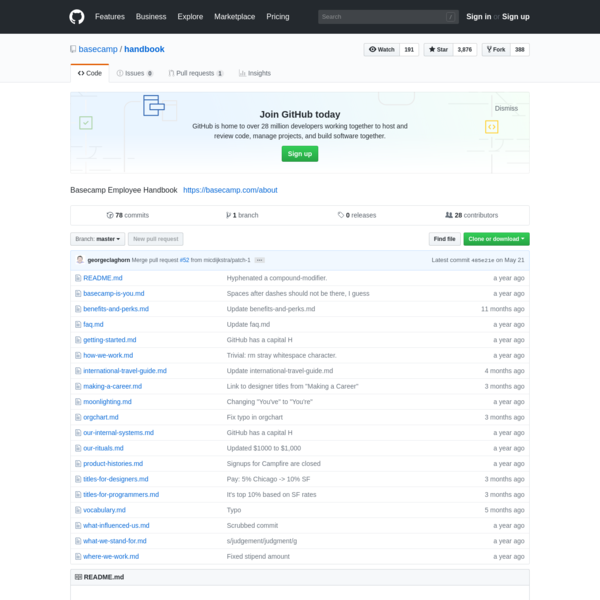
Task: View the 191 watchers count
Action: pos(409,49)
